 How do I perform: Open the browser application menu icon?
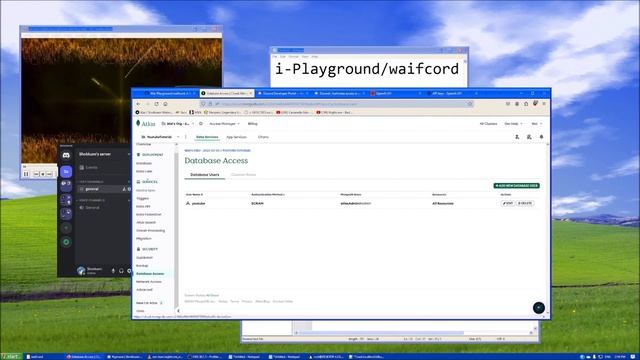[x=544, y=104]
